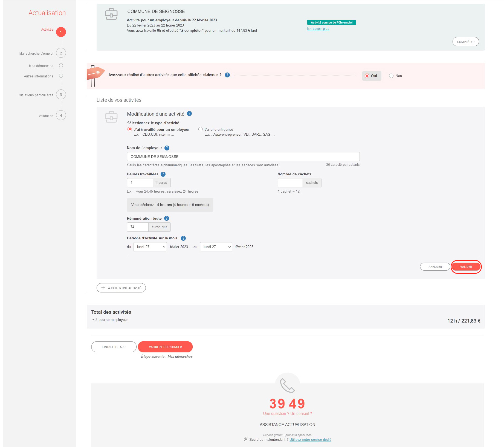The width and height of the screenshot is (504, 447).
Task: Open help for 'Rémunération brute'
Action: point(167,218)
